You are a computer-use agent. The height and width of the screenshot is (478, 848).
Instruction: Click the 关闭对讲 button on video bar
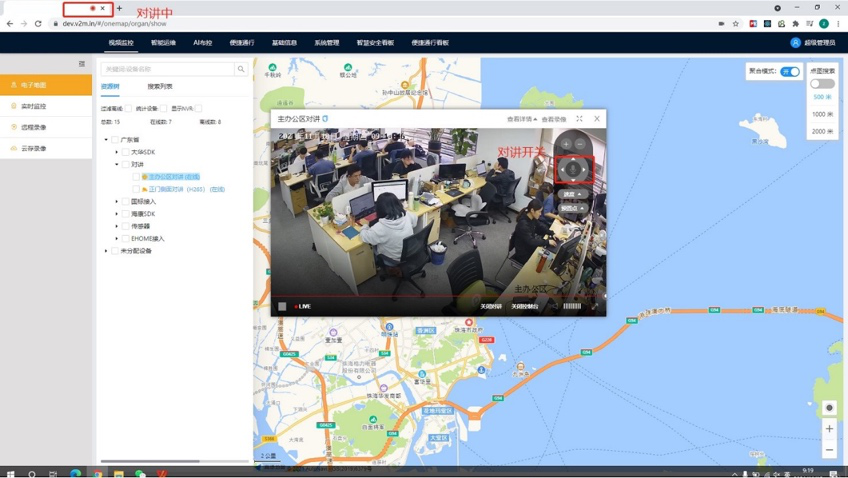(491, 307)
